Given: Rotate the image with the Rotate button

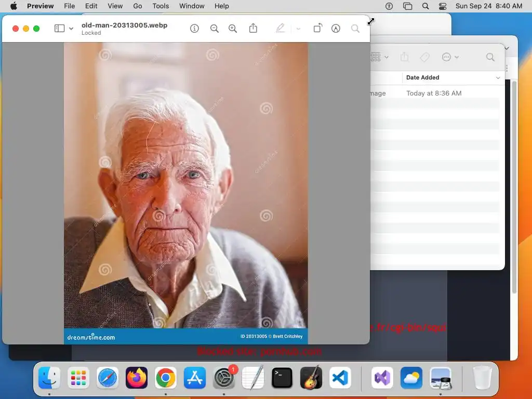Looking at the screenshot, I should pos(317,28).
